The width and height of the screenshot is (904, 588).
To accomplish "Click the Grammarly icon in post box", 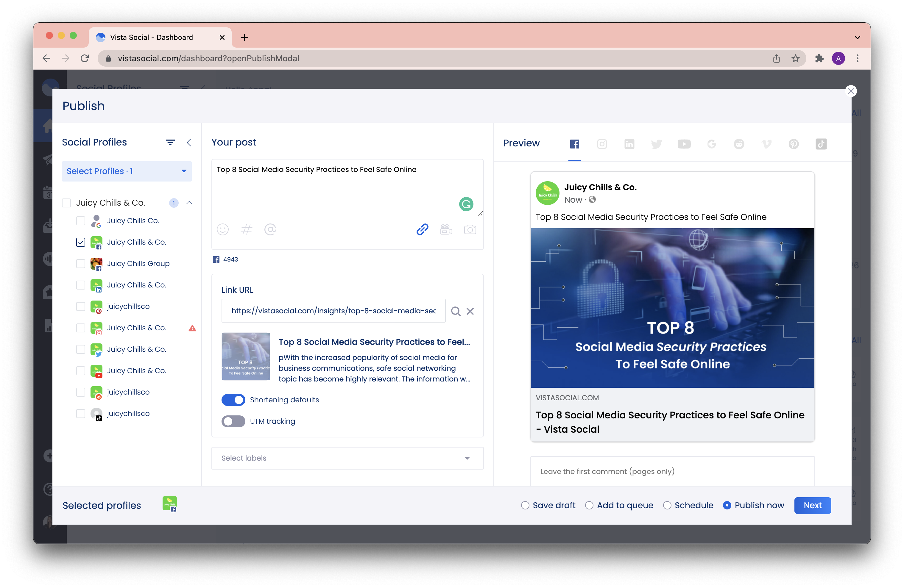I will pyautogui.click(x=466, y=204).
